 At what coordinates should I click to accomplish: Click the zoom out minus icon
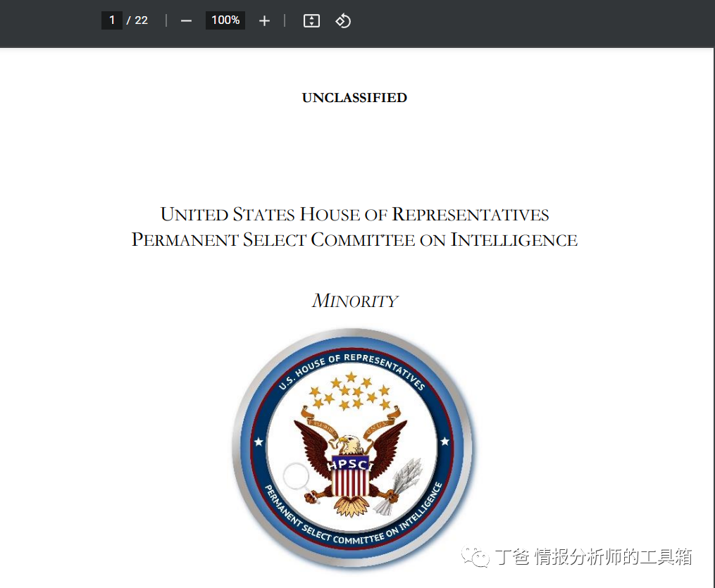[186, 21]
